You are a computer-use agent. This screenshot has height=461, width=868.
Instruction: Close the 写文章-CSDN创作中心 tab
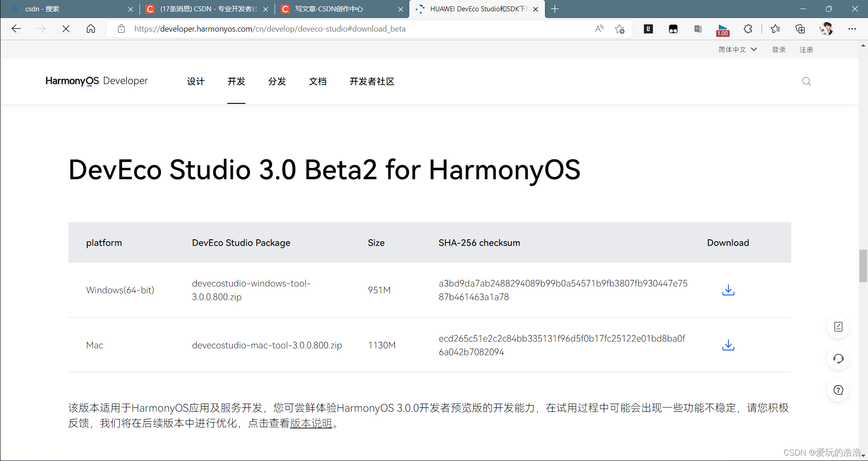pos(400,9)
